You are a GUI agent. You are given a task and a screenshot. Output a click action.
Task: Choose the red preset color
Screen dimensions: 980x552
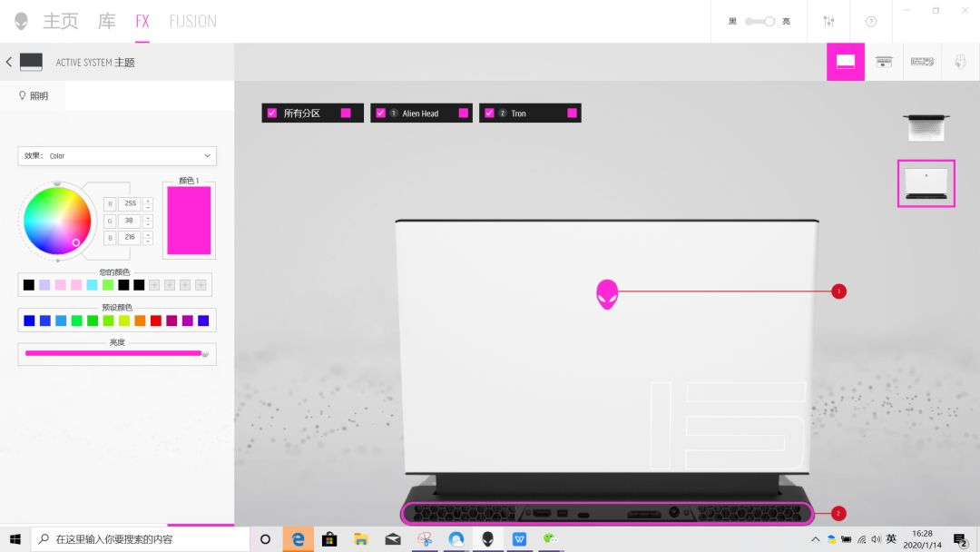coord(156,320)
